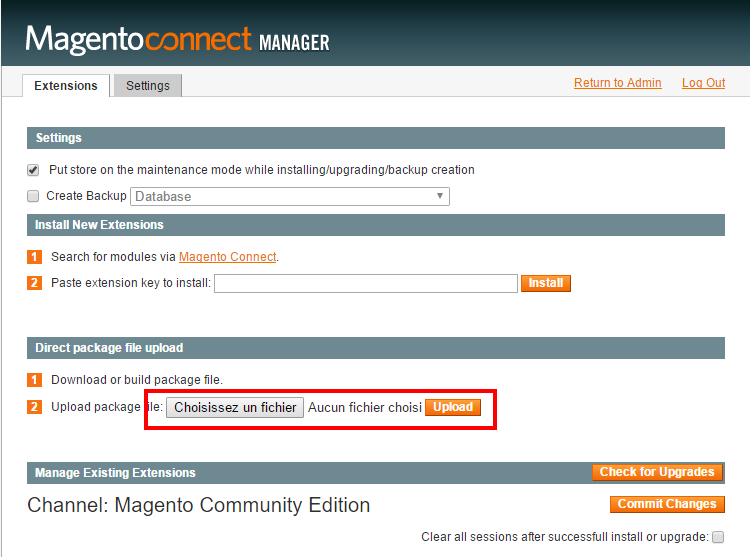
Task: Enable the maintenance mode checkbox
Action: click(33, 170)
